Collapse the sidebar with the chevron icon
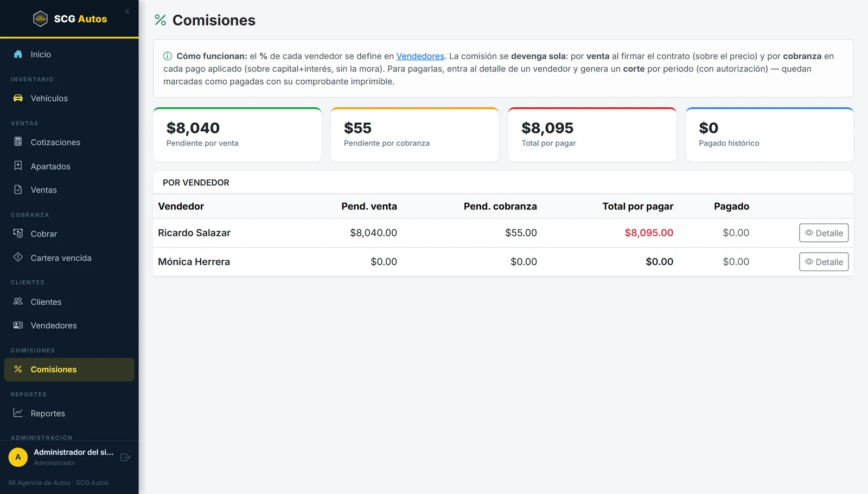The height and width of the screenshot is (494, 868). 127,11
